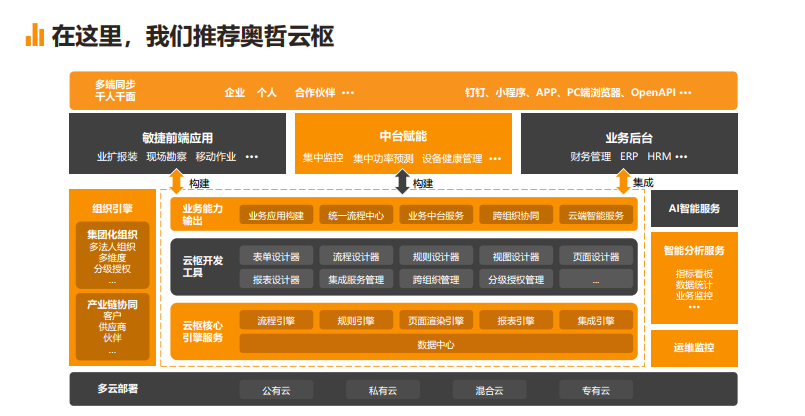The width and height of the screenshot is (805, 416).
Task: Choose the 公有云 deployment option
Action: coord(276,390)
